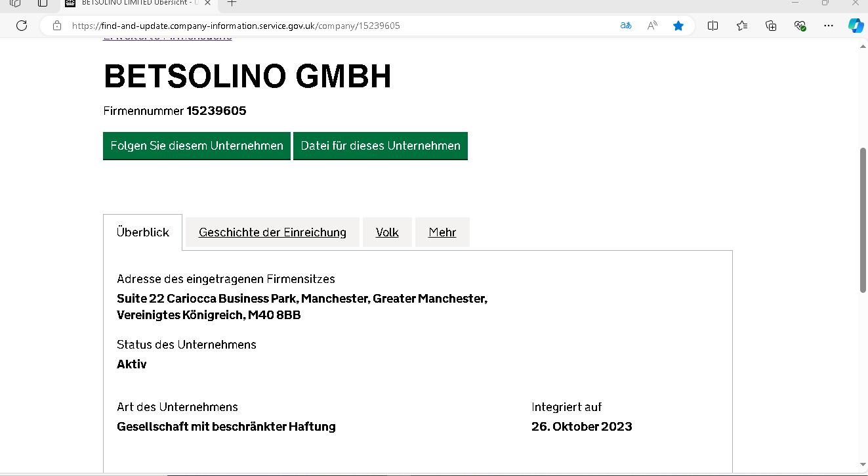View site information via lock icon

pyautogui.click(x=57, y=26)
